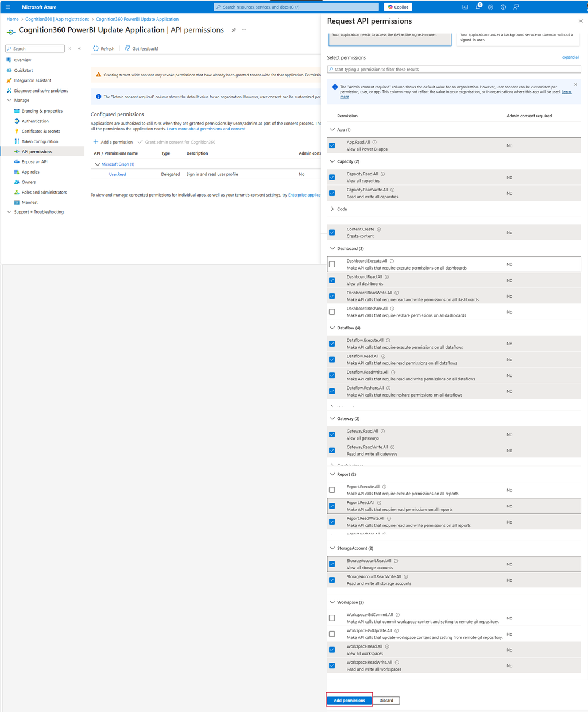The height and width of the screenshot is (712, 588).
Task: Check the Dashboard.Reshare.All permission
Action: (x=332, y=312)
